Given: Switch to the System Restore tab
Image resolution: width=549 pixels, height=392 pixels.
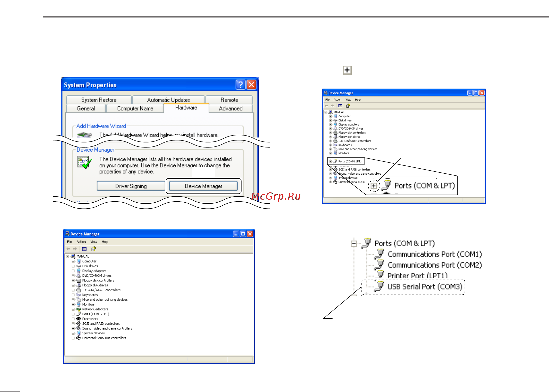Looking at the screenshot, I should (x=99, y=100).
